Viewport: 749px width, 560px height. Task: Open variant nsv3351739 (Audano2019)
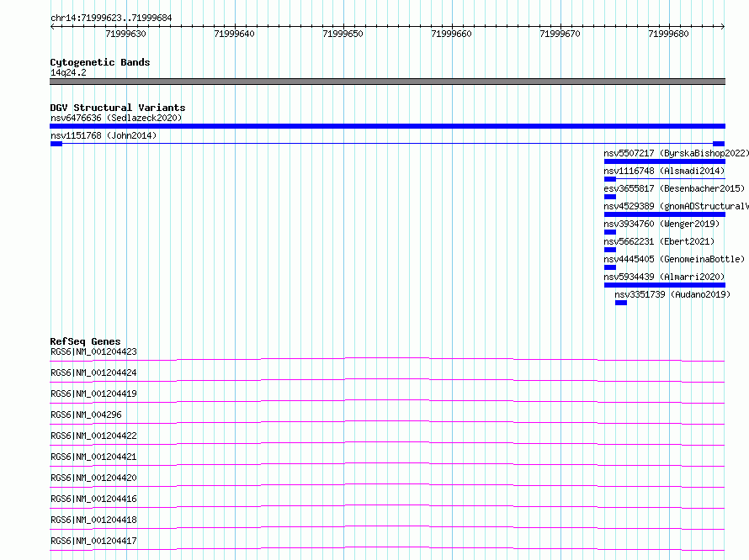point(672,294)
